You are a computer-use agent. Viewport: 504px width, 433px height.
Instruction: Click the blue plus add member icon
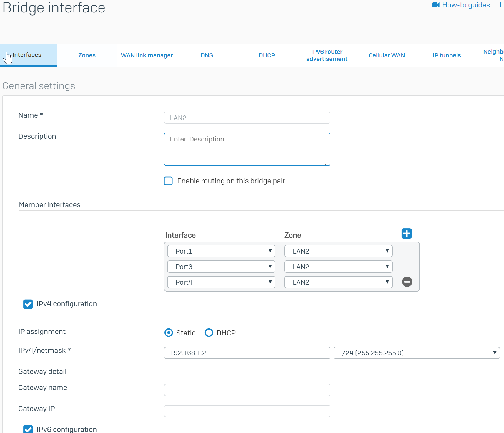(x=407, y=234)
